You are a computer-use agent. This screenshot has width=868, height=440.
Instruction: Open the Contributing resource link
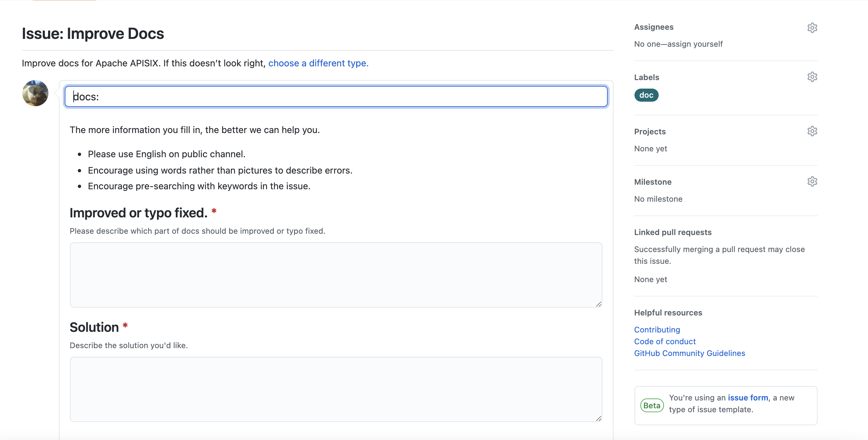click(657, 330)
